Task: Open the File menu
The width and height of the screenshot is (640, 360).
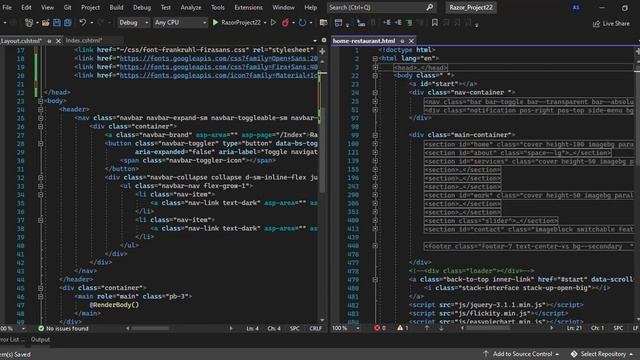Action: tap(7, 7)
